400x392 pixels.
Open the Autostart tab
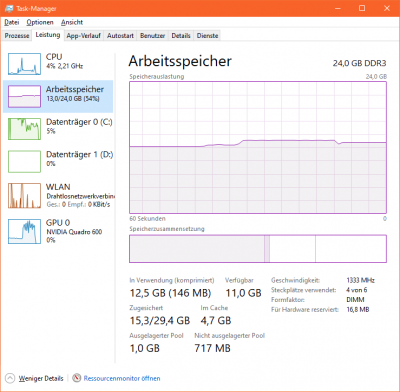click(x=120, y=36)
